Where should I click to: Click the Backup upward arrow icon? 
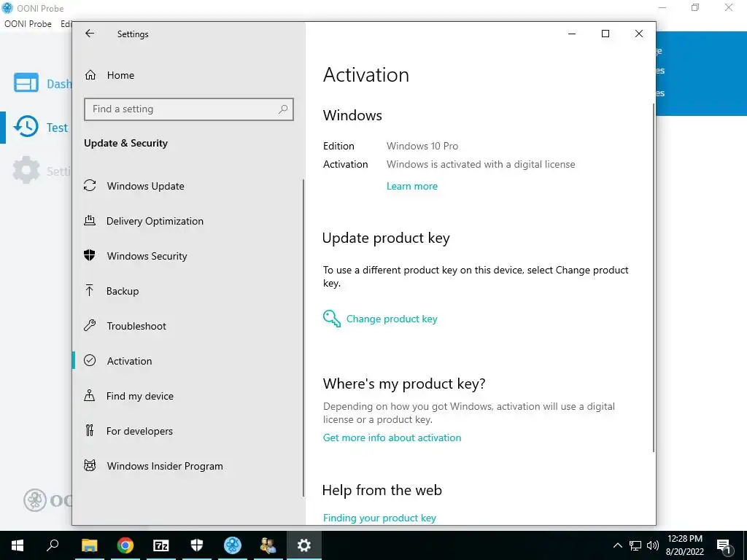(90, 290)
